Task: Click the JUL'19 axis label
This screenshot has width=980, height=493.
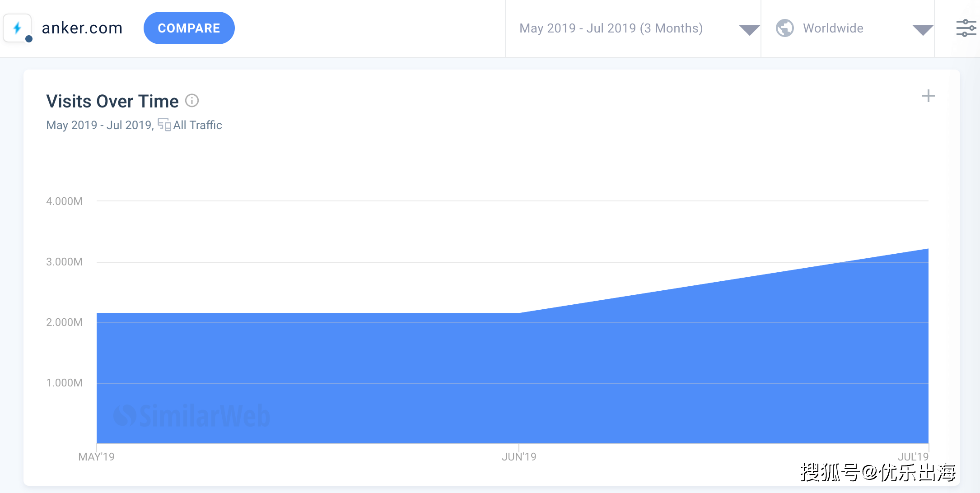Action: click(x=913, y=457)
